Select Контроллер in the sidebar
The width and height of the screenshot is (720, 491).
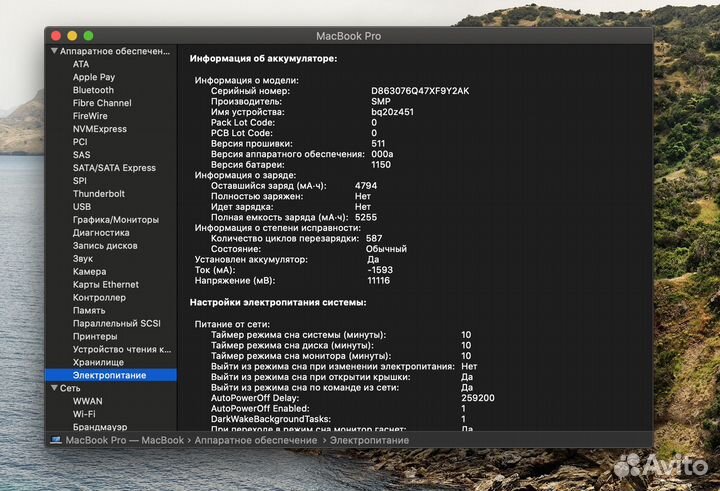[x=99, y=297]
